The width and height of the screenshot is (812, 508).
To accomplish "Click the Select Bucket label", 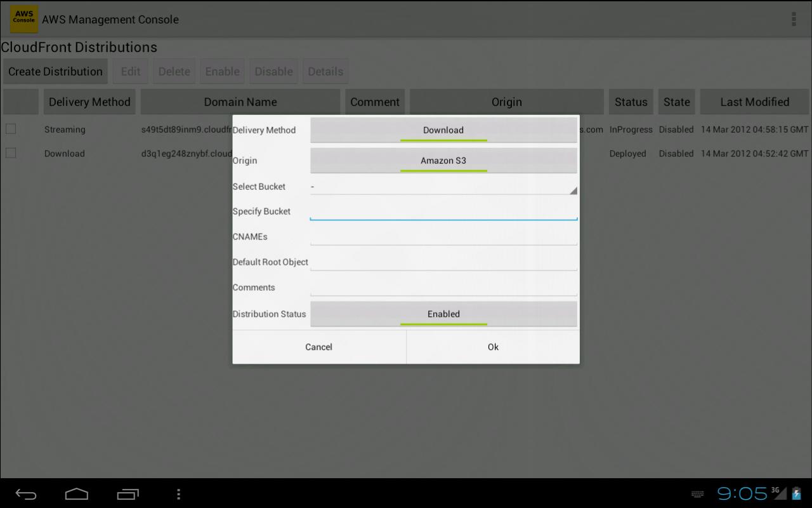I will click(259, 187).
